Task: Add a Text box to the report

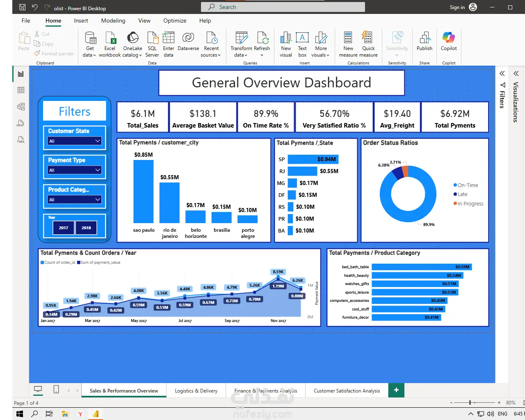Action: [302, 44]
